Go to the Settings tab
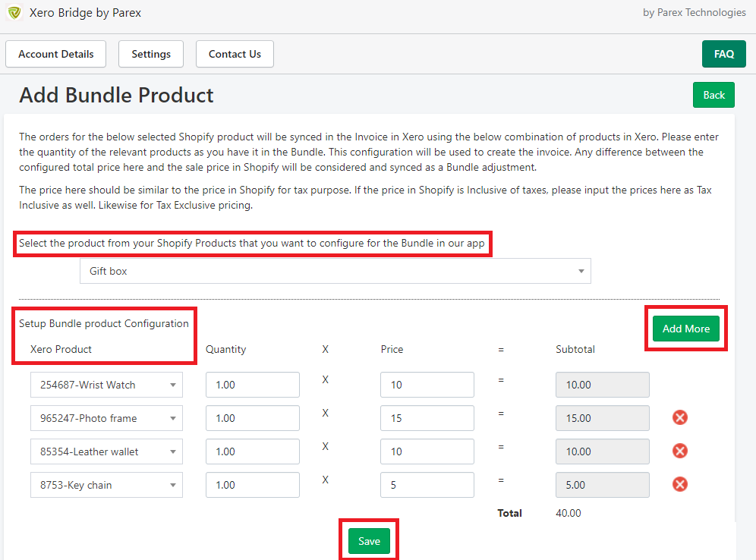The height and width of the screenshot is (560, 756). pyautogui.click(x=151, y=54)
